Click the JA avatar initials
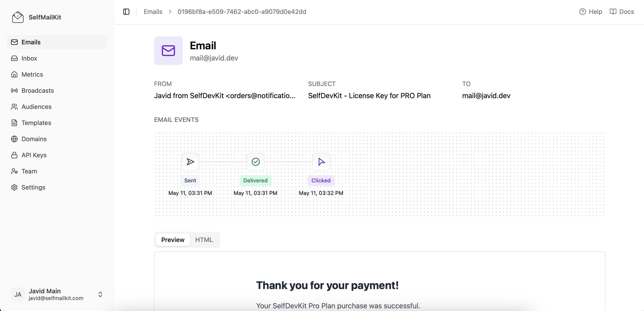Viewport: 644px width, 311px height. pyautogui.click(x=18, y=294)
